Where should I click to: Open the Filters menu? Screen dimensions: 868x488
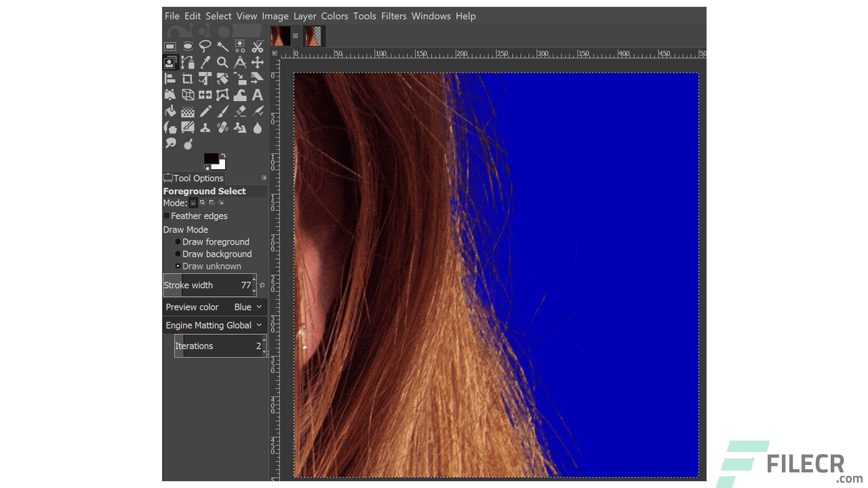pyautogui.click(x=393, y=16)
